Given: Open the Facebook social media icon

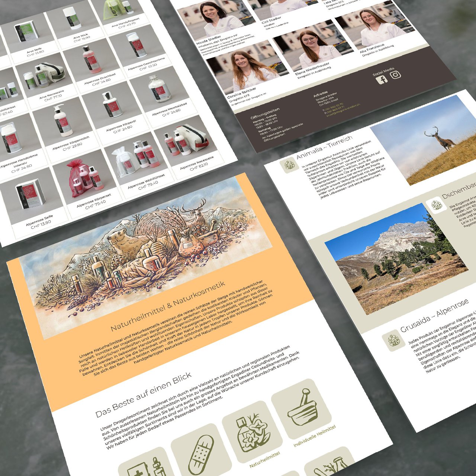Looking at the screenshot, I should (382, 80).
